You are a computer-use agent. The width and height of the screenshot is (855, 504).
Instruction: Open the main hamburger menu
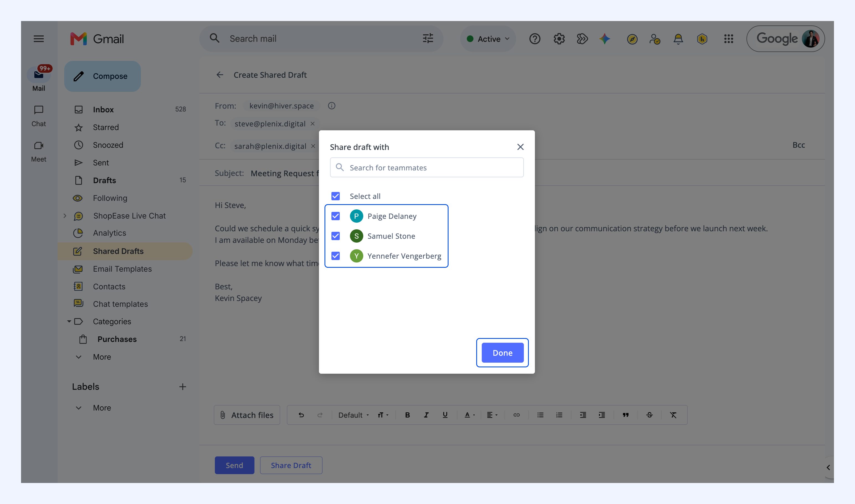[39, 39]
